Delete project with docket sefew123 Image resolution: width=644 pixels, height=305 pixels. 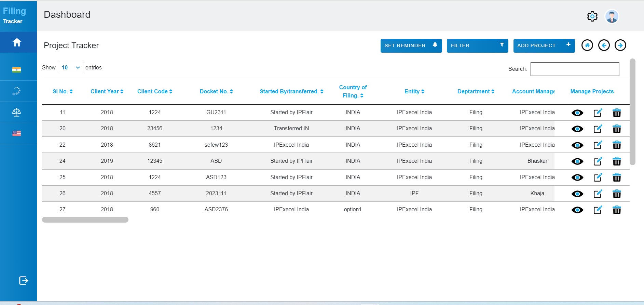(x=617, y=145)
